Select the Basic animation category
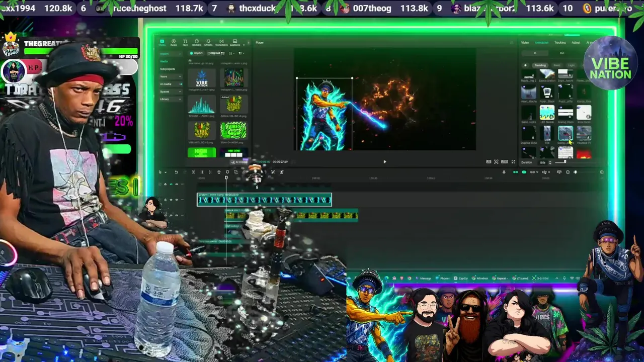The width and height of the screenshot is (644, 362). point(557,65)
